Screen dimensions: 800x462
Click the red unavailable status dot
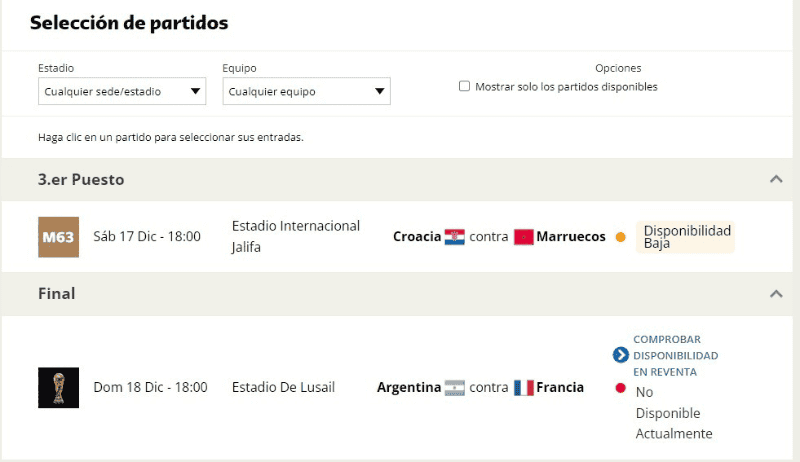[x=620, y=388]
